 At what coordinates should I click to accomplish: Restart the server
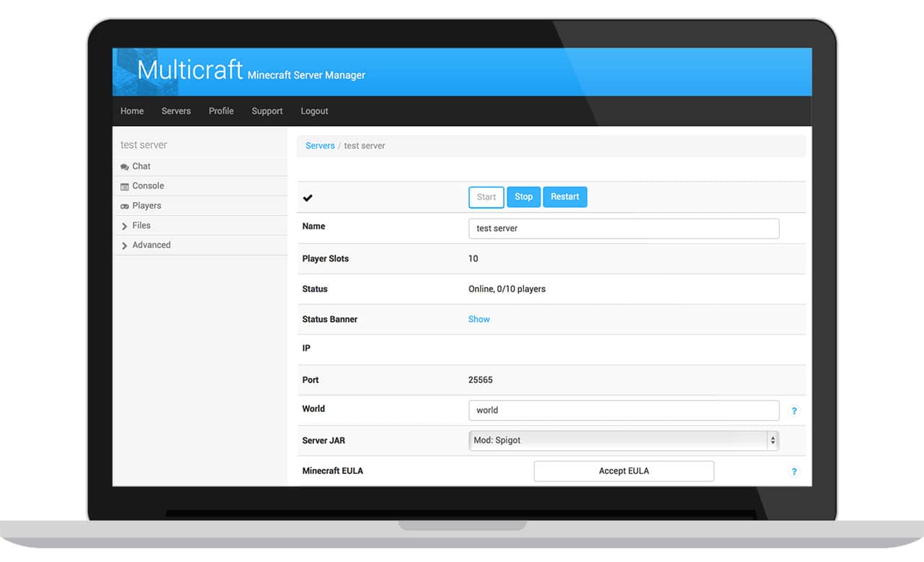(565, 197)
